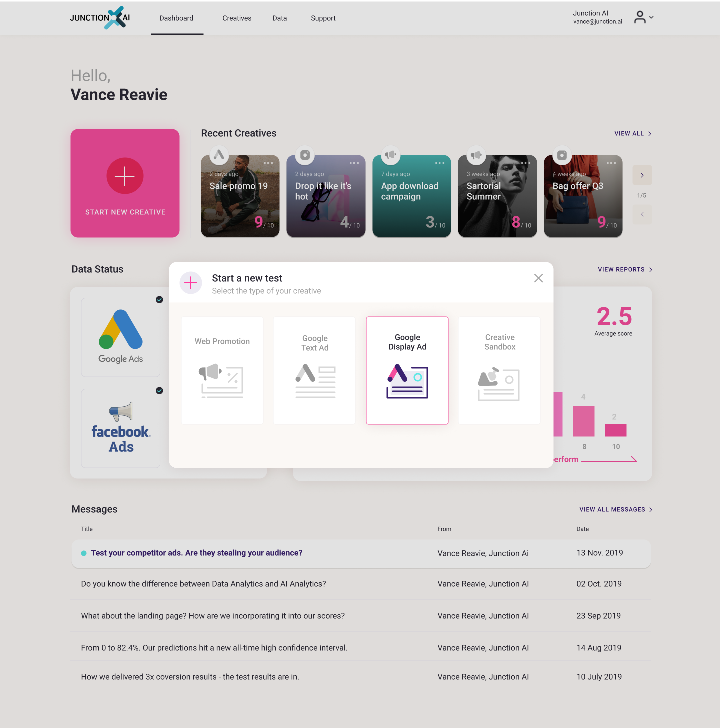This screenshot has width=720, height=728.
Task: Close the Start a new test dialog
Action: [x=538, y=278]
